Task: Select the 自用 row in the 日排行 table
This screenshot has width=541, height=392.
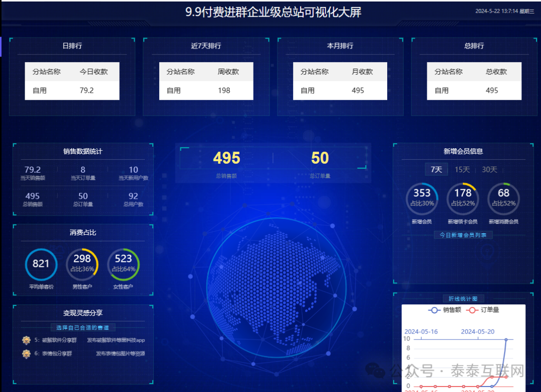Action: click(72, 91)
